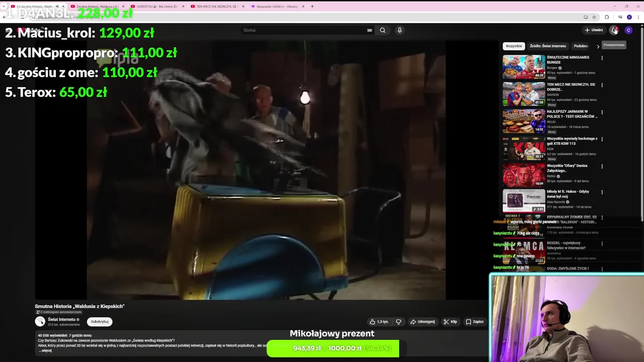Open options menu for NAJLEPSZY JARMARK video

(x=602, y=112)
